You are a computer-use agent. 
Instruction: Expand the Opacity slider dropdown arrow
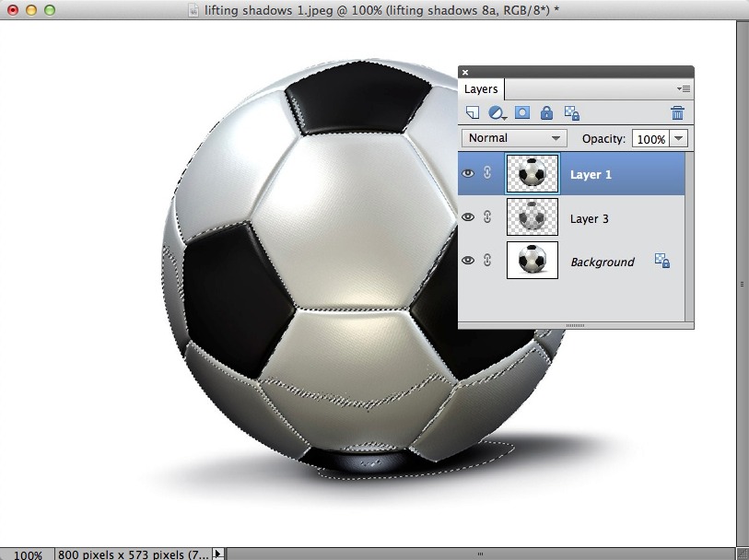pos(679,138)
